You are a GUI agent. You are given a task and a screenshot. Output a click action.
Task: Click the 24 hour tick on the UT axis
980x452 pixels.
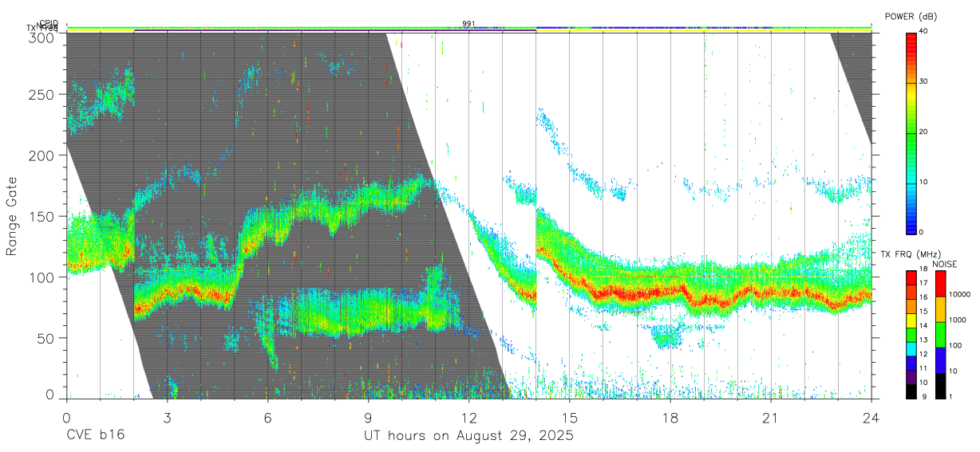click(871, 418)
